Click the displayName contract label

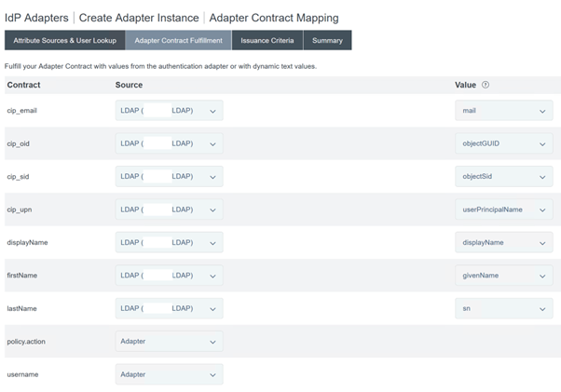pos(27,242)
